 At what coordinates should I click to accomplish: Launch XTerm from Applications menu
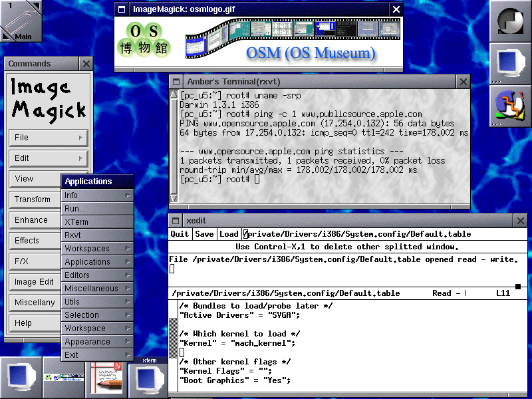click(97, 222)
